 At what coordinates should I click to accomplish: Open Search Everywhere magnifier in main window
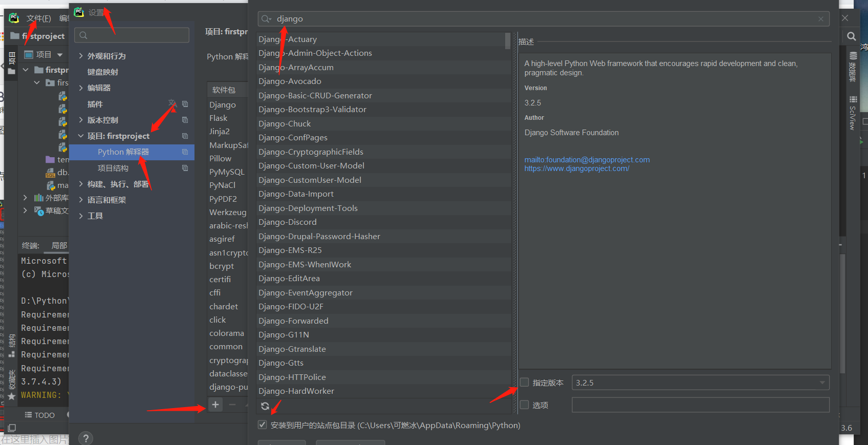click(851, 36)
